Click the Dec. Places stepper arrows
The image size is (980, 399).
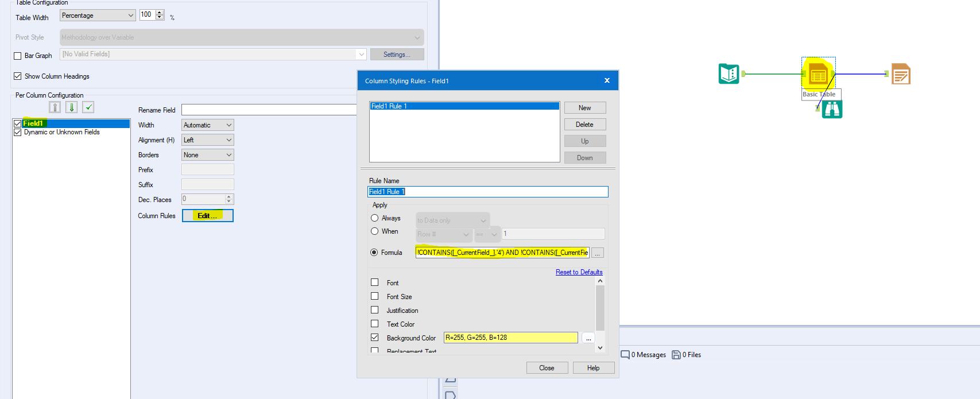click(229, 199)
